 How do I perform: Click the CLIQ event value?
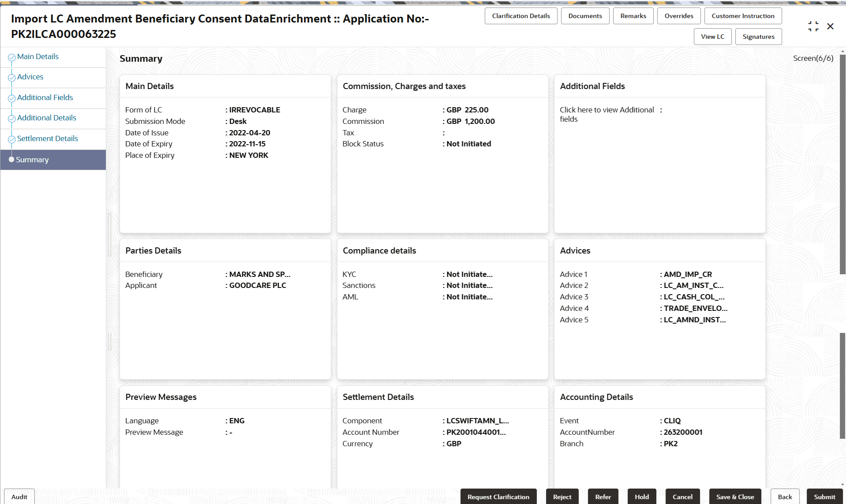coord(672,421)
